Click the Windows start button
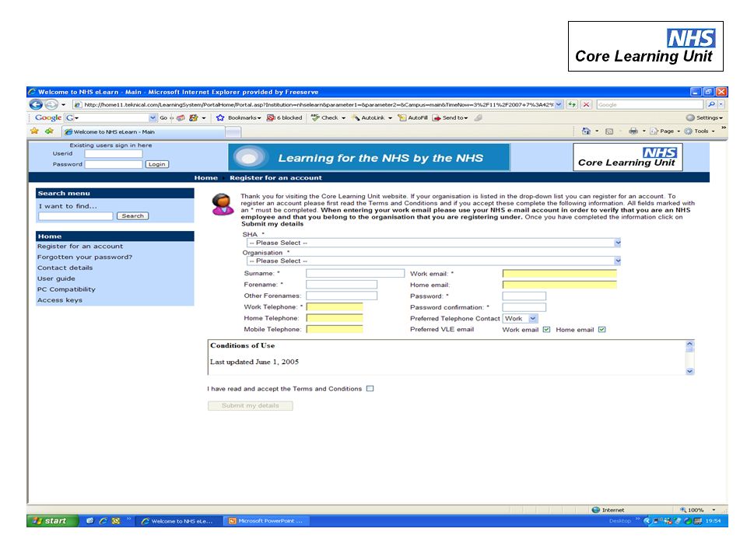 (52, 521)
